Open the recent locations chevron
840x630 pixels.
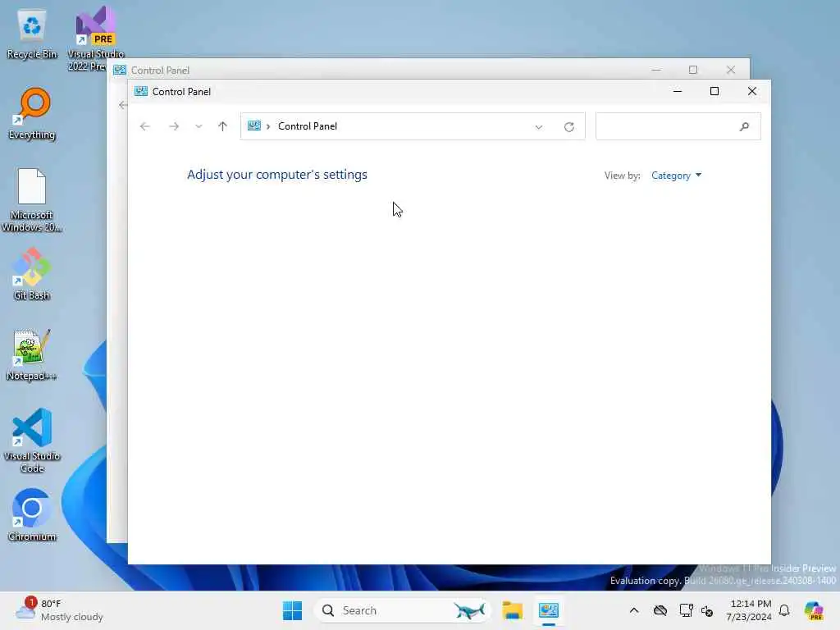pos(199,126)
